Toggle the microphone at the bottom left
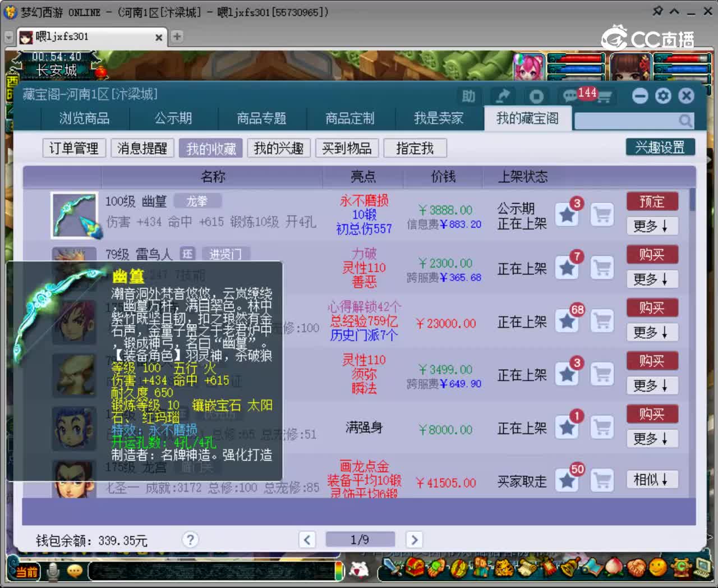 [x=52, y=571]
